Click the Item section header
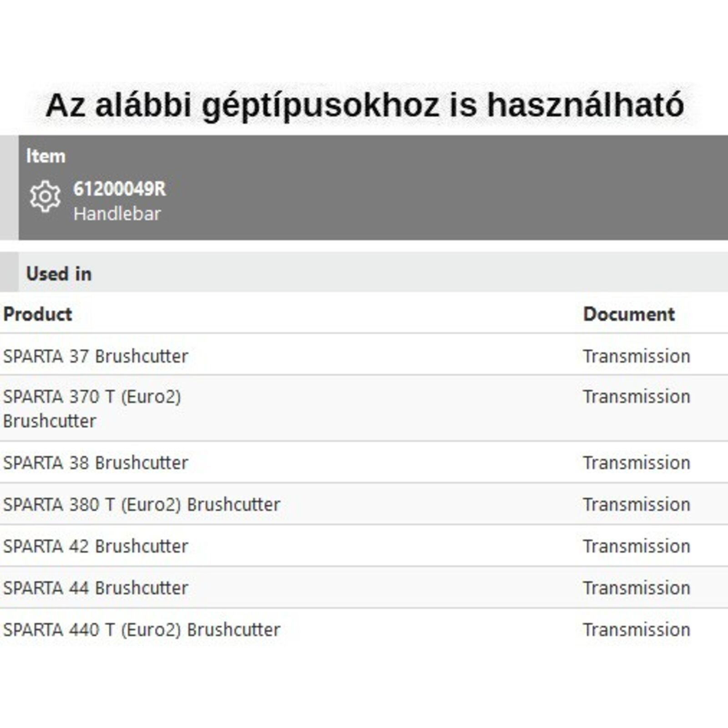This screenshot has width=728, height=728. click(46, 156)
